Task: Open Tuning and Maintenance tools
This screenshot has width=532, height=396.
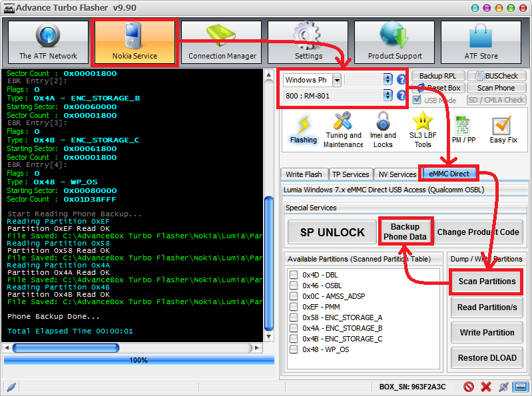Action: click(x=343, y=130)
